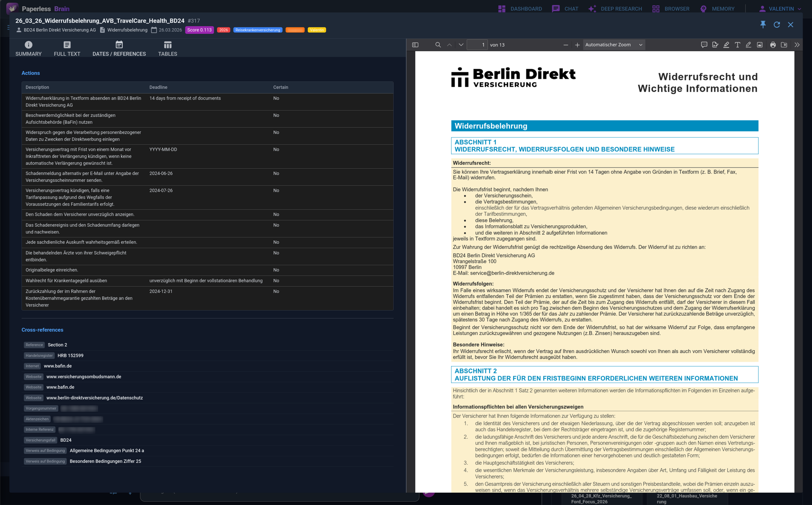The image size is (812, 505).
Task: Click the deadline 2024-07-26 cell
Action: [x=161, y=190]
